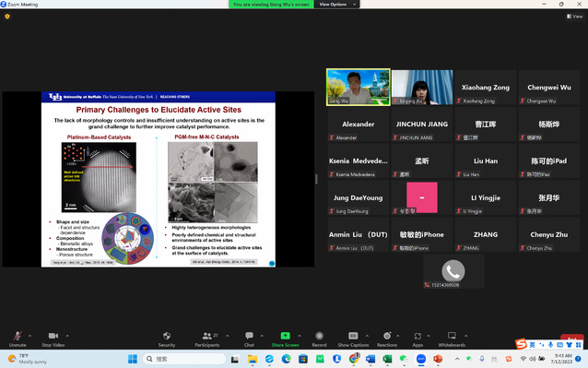Click the Windows search box in taskbar

184,359
